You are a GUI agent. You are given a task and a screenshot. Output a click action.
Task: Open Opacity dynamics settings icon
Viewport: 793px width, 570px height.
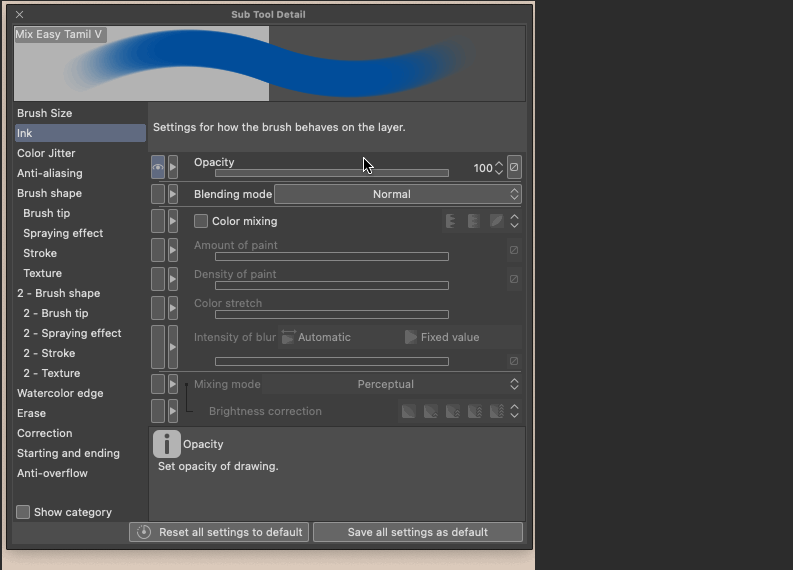(x=514, y=167)
